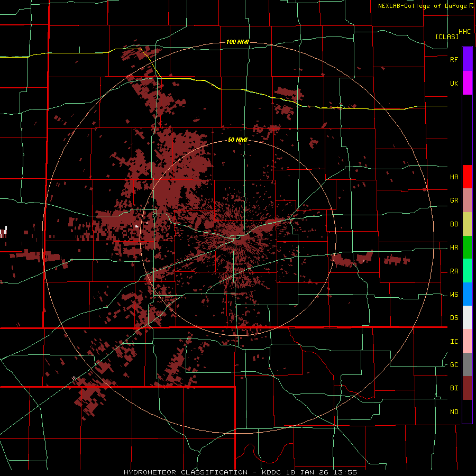Viewport: 476px width, 476px height.
Task: Click the GR legend label
Action: pos(454,200)
